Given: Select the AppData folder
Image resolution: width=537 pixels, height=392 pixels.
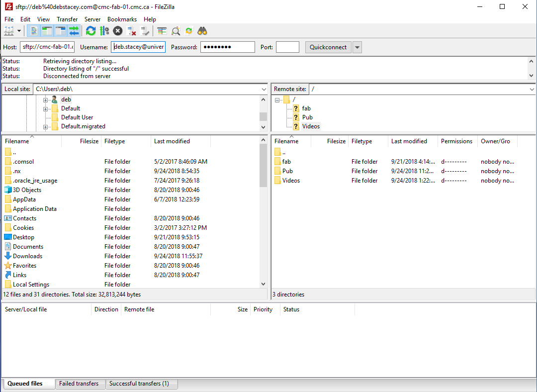Looking at the screenshot, I should [24, 199].
